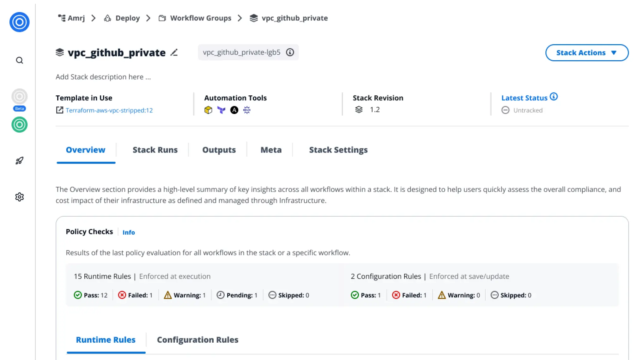Viewport: 644px width, 360px height.
Task: Open the Outputs tab
Action: [219, 150]
